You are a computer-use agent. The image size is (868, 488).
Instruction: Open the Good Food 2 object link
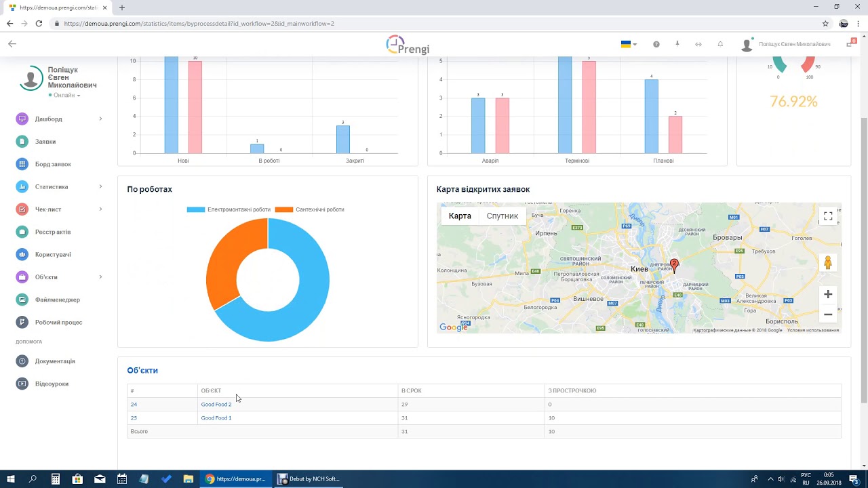pyautogui.click(x=216, y=405)
